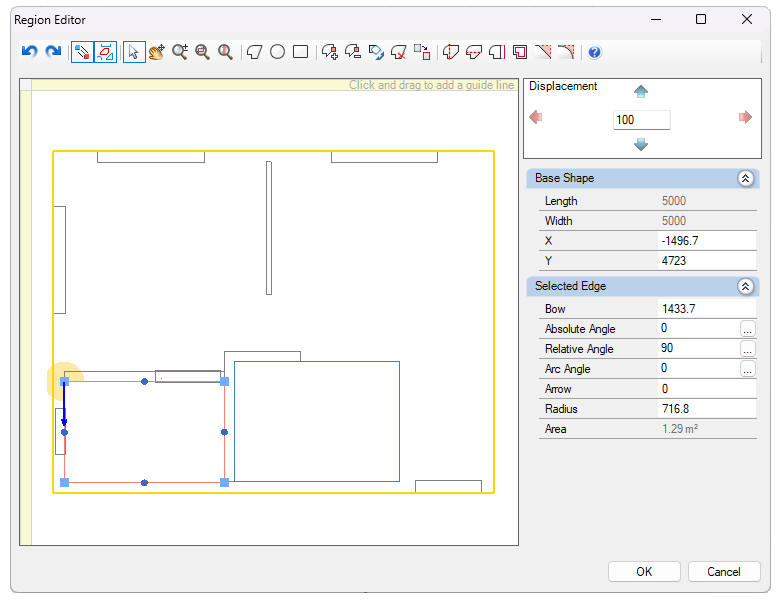Click the Absolute Angle value field

coord(698,328)
